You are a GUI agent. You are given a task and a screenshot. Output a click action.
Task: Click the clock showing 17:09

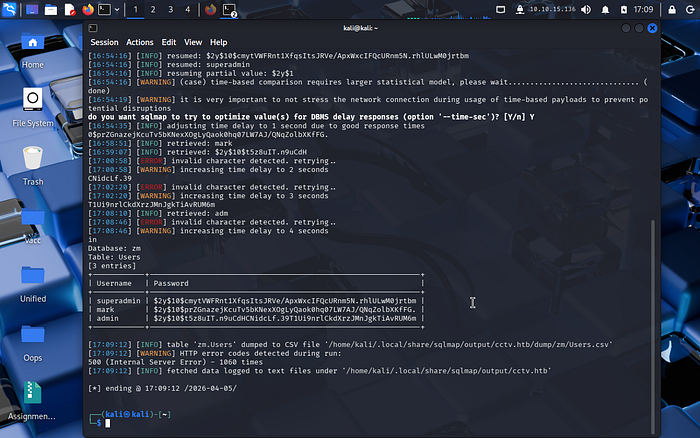643,9
